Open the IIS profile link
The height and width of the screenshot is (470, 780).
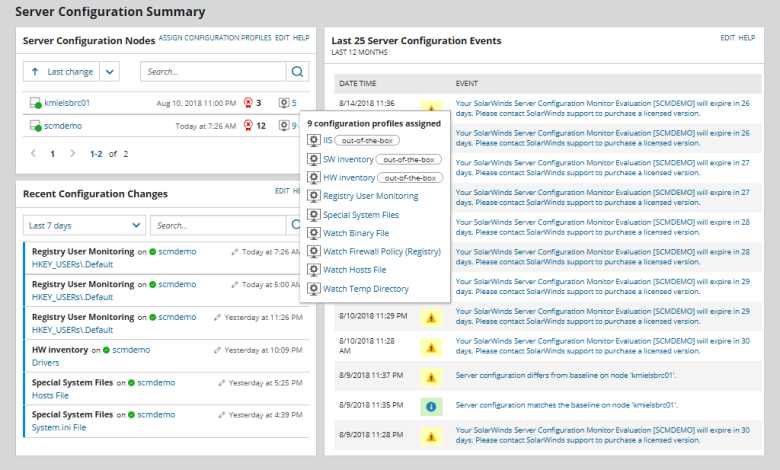[327, 140]
